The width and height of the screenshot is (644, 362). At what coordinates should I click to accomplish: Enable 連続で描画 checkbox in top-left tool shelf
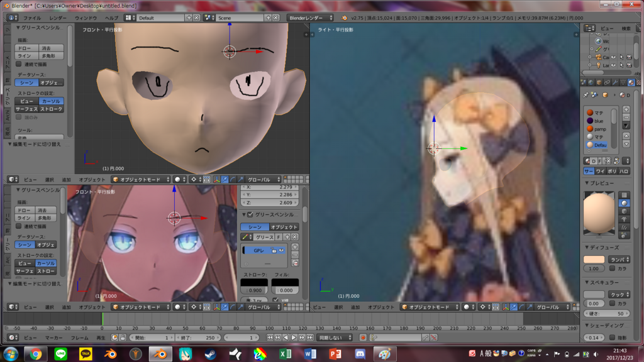[x=19, y=64]
